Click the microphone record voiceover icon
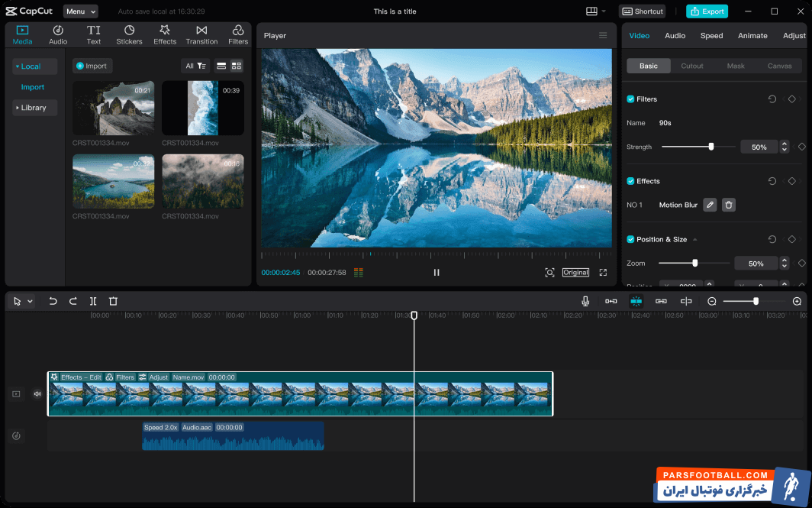 585,301
